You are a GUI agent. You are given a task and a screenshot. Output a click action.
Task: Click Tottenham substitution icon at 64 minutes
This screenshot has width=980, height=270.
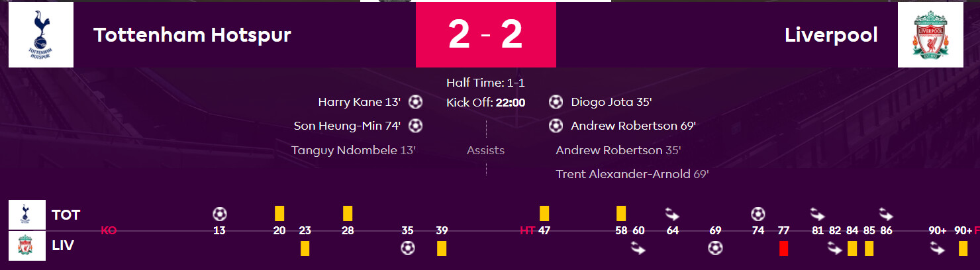pyautogui.click(x=672, y=214)
